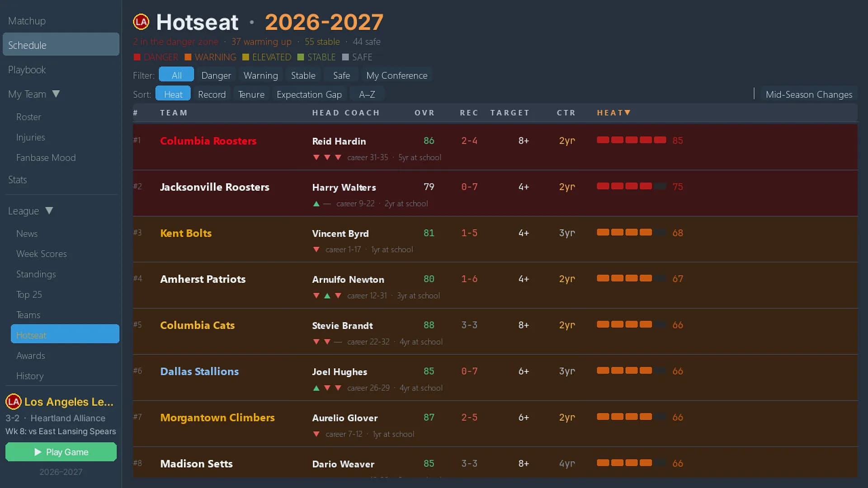
Task: Open Mid-Season Changes panel
Action: click(x=809, y=94)
